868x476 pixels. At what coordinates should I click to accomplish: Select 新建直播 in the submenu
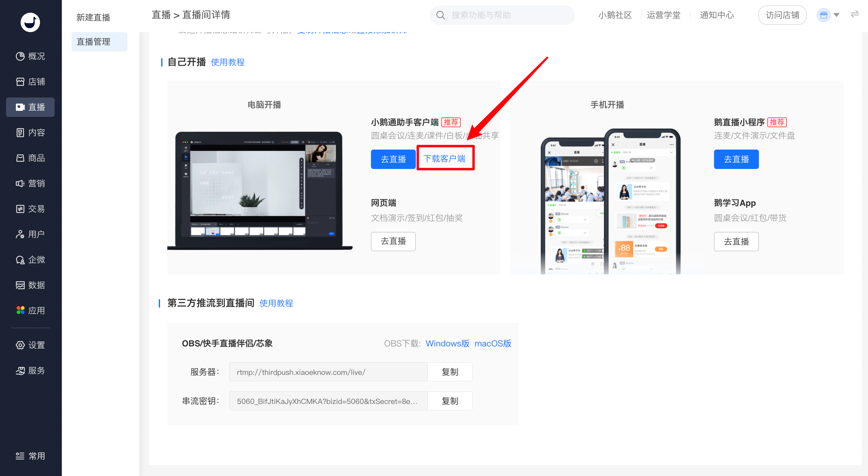pyautogui.click(x=93, y=18)
